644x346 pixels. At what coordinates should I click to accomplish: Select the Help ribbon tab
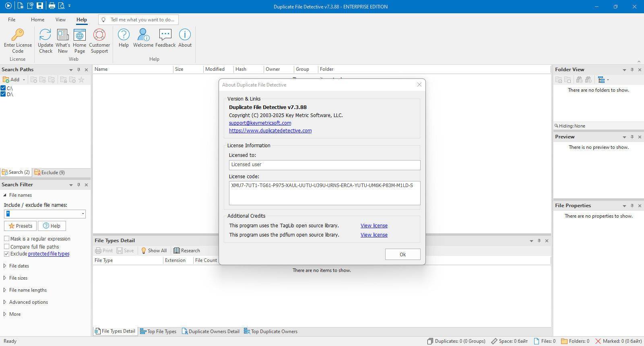(82, 19)
